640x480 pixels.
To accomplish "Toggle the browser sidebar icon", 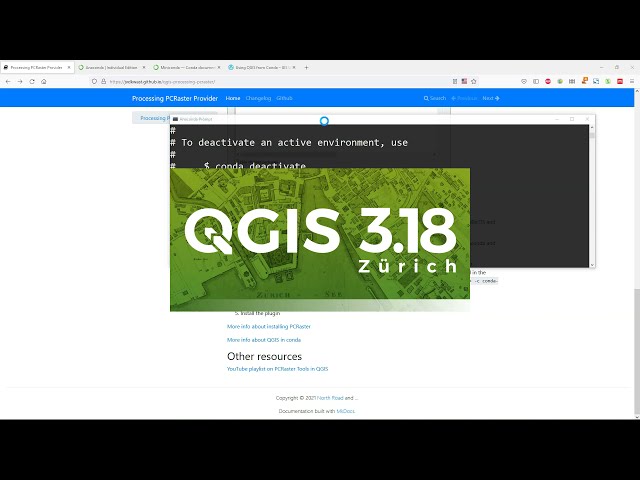I will [536, 82].
